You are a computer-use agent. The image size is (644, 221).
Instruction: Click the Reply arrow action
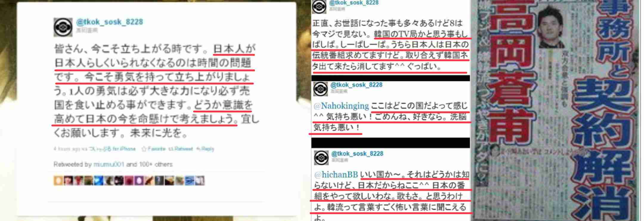(x=205, y=149)
